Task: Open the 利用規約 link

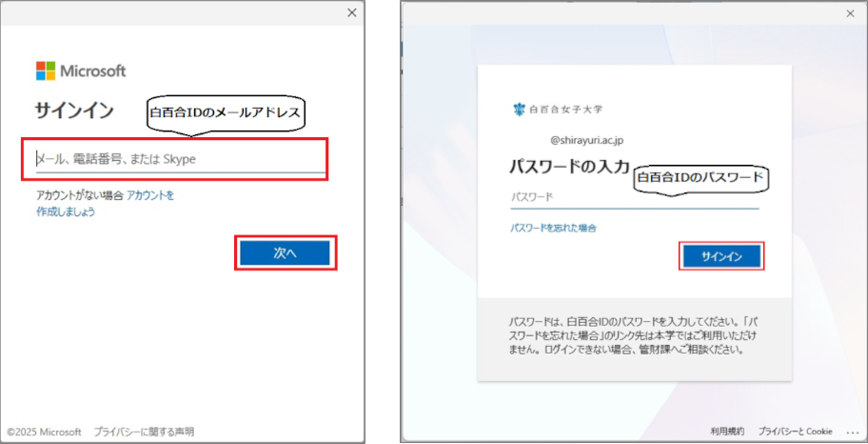Action: coord(727,432)
